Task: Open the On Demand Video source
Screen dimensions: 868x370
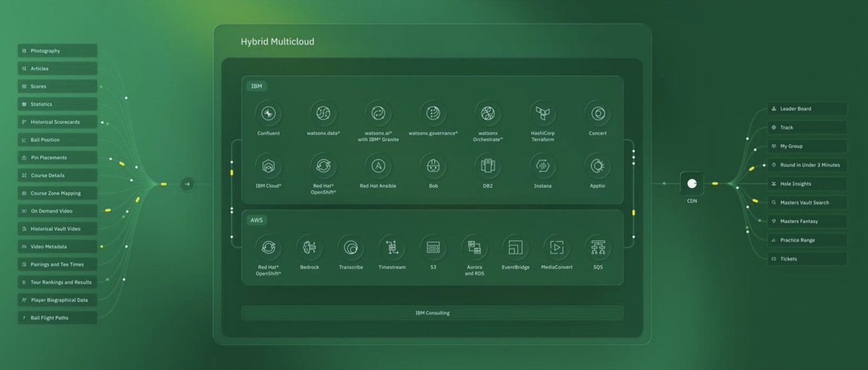Action: pyautogui.click(x=58, y=211)
